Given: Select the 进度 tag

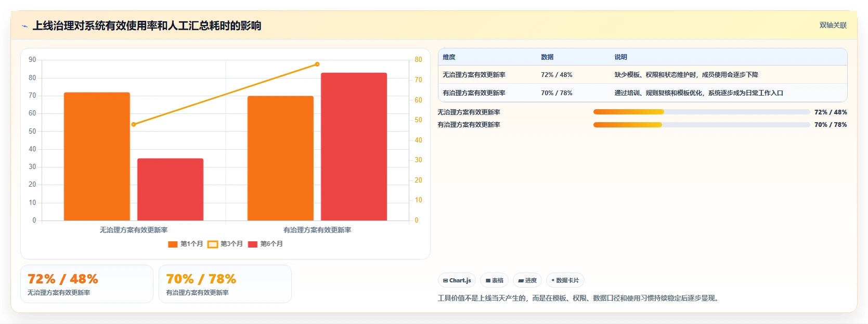Looking at the screenshot, I should coord(527,280).
